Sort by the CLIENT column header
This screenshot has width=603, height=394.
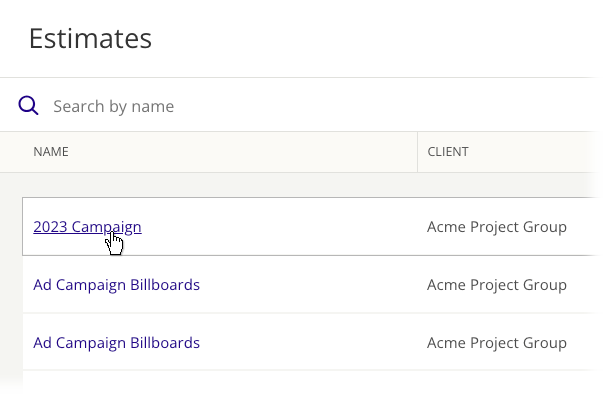448,151
